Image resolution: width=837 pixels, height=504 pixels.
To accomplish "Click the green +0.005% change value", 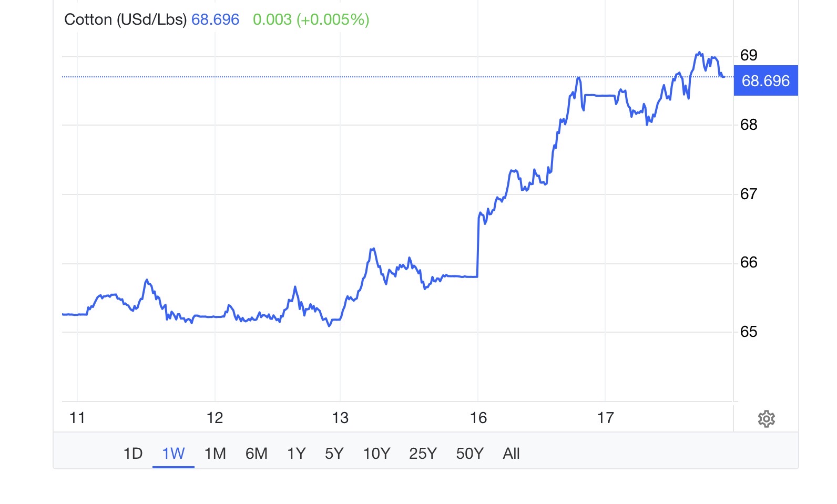I will pyautogui.click(x=333, y=20).
